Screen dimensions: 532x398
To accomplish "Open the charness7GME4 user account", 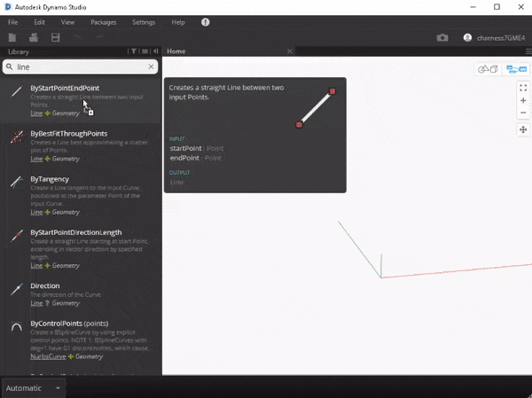I will [494, 37].
